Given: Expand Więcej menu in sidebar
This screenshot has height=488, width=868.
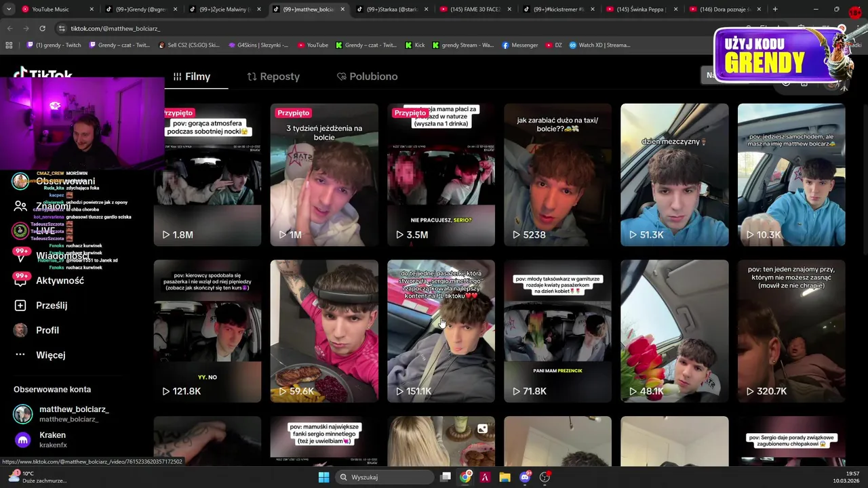Looking at the screenshot, I should 41,355.
